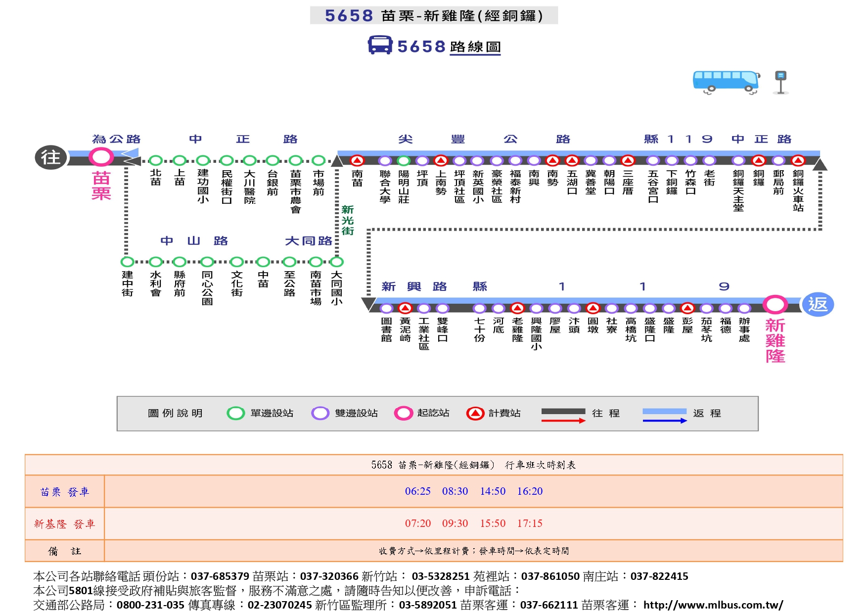The height and width of the screenshot is (614, 868).
Task: Select the pink 苗栗 terminal stop circle
Action: [x=101, y=157]
